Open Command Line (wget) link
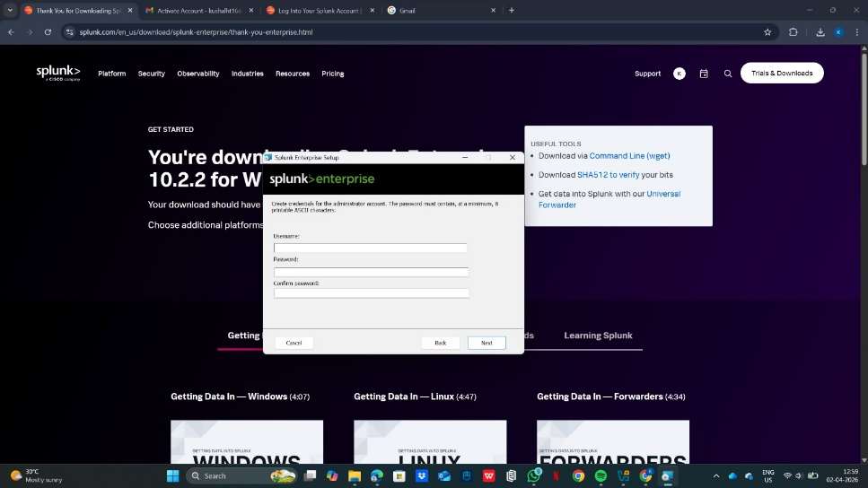This screenshot has width=868, height=488. (x=629, y=156)
